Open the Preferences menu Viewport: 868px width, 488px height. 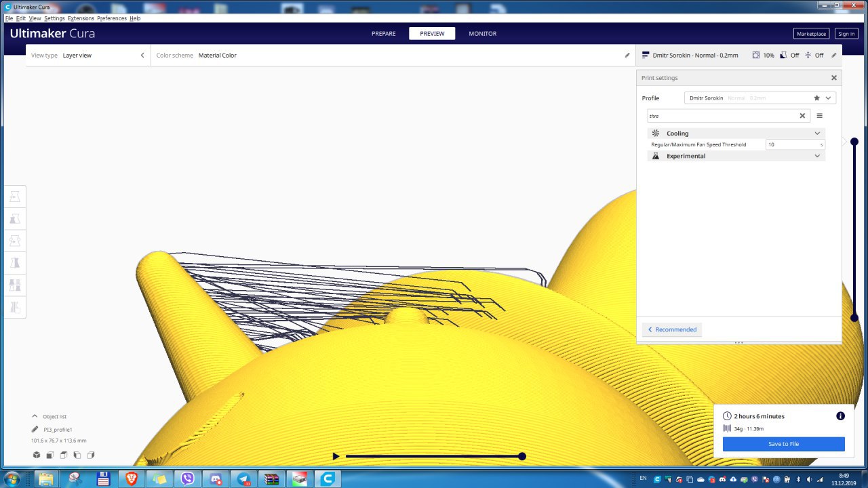click(x=112, y=18)
